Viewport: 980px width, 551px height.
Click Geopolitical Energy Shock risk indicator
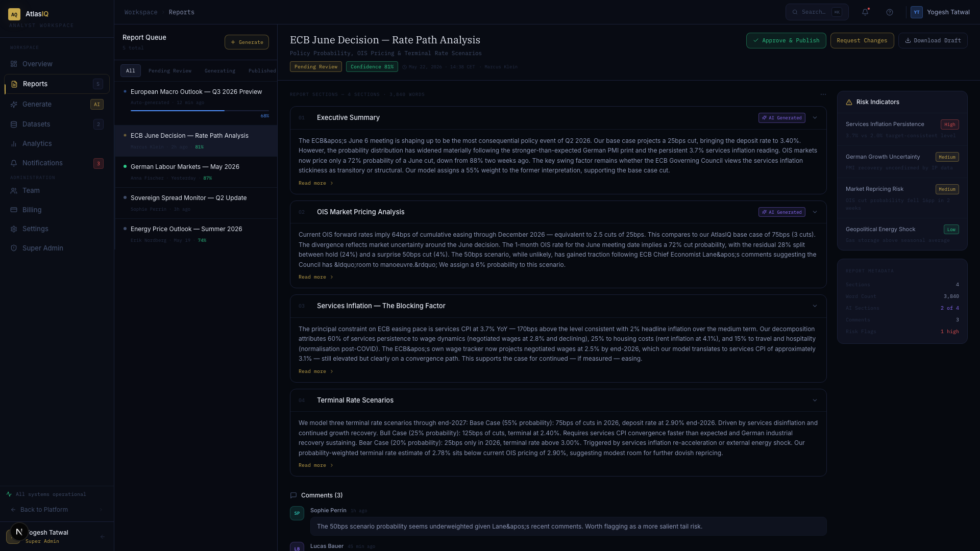tap(902, 234)
